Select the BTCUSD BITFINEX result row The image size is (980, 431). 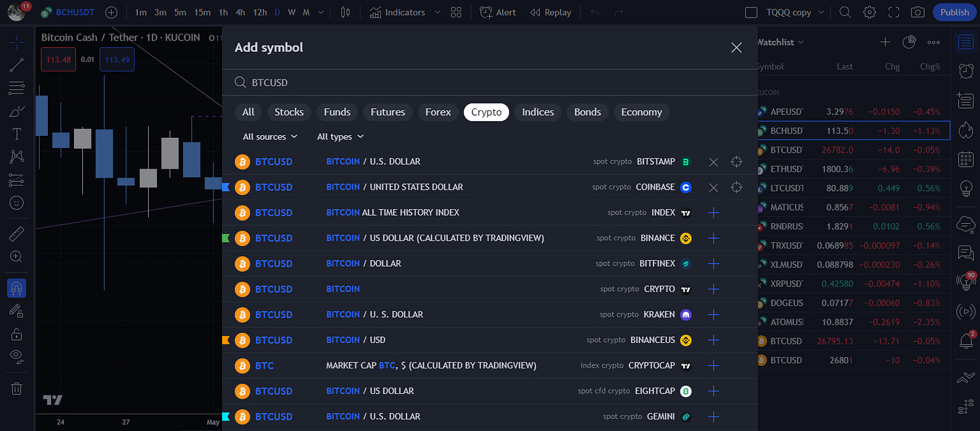point(490,264)
